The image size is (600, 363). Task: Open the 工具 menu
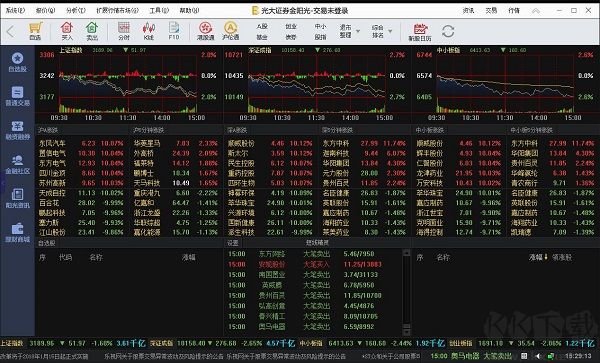click(159, 10)
